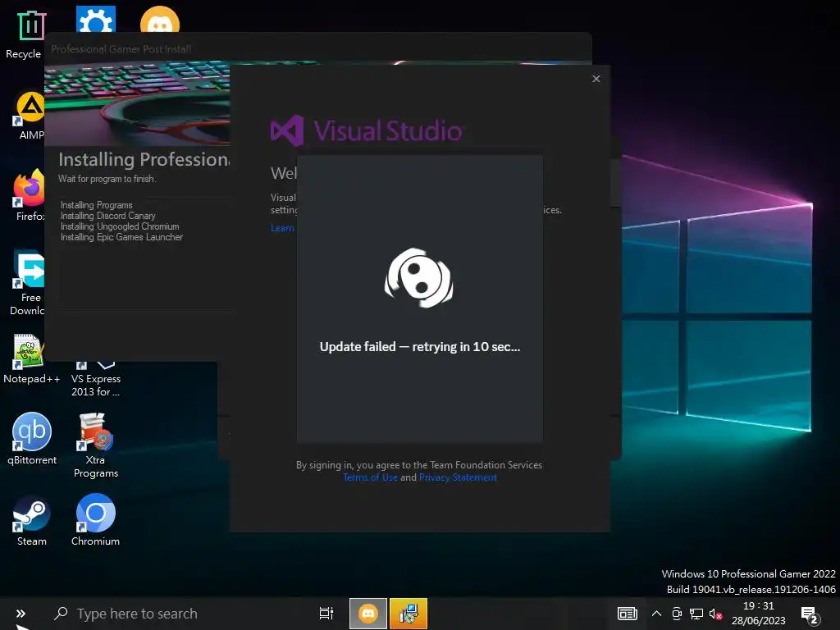
Task: Click the Discord updater logo
Action: tap(419, 277)
